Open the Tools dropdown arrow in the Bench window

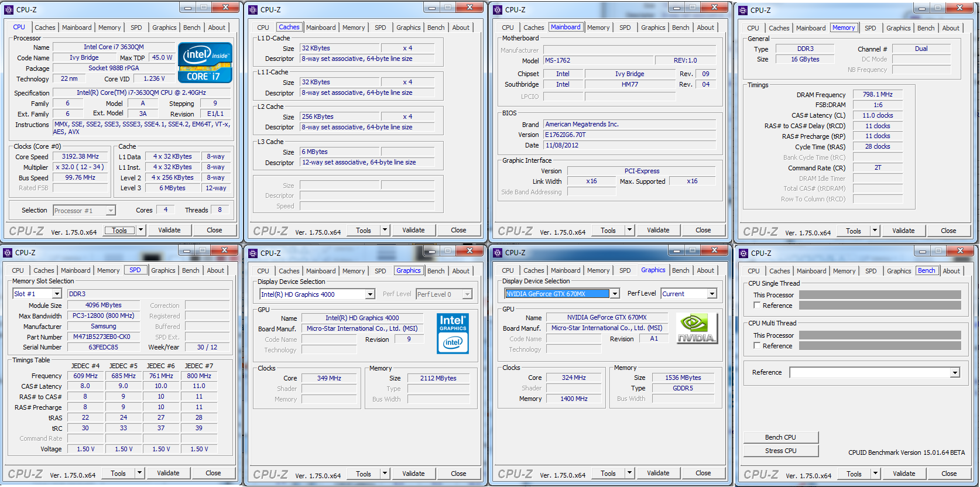875,474
